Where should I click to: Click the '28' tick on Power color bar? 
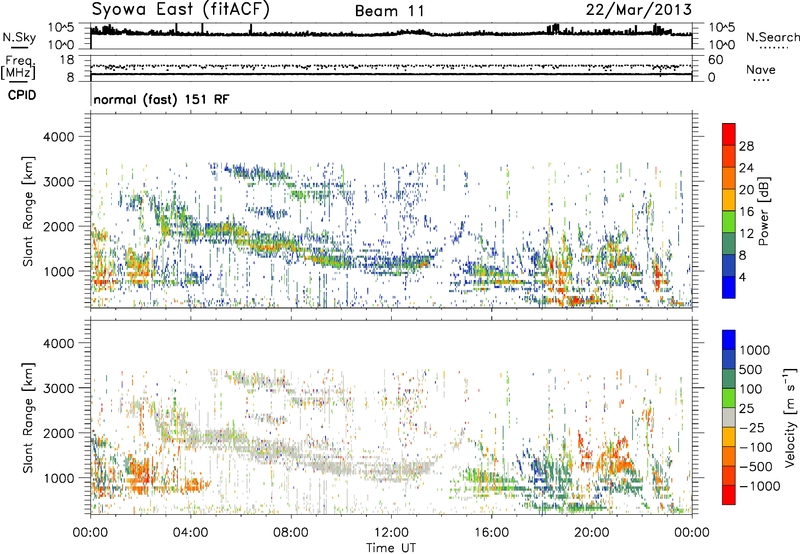pyautogui.click(x=746, y=146)
